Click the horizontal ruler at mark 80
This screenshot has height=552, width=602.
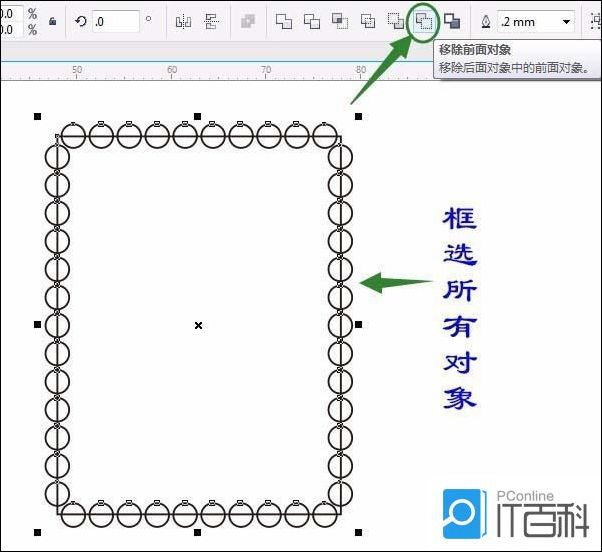click(x=361, y=70)
